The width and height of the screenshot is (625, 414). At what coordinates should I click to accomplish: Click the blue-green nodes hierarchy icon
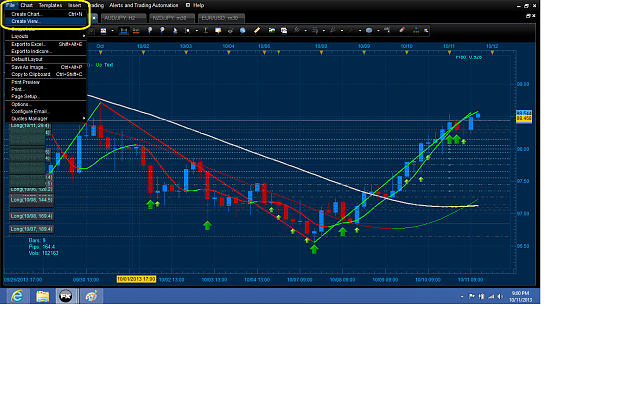[416, 31]
